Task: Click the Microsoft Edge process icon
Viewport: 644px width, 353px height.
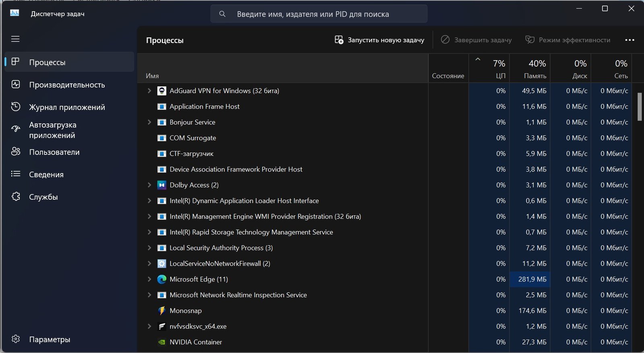Action: [162, 279]
